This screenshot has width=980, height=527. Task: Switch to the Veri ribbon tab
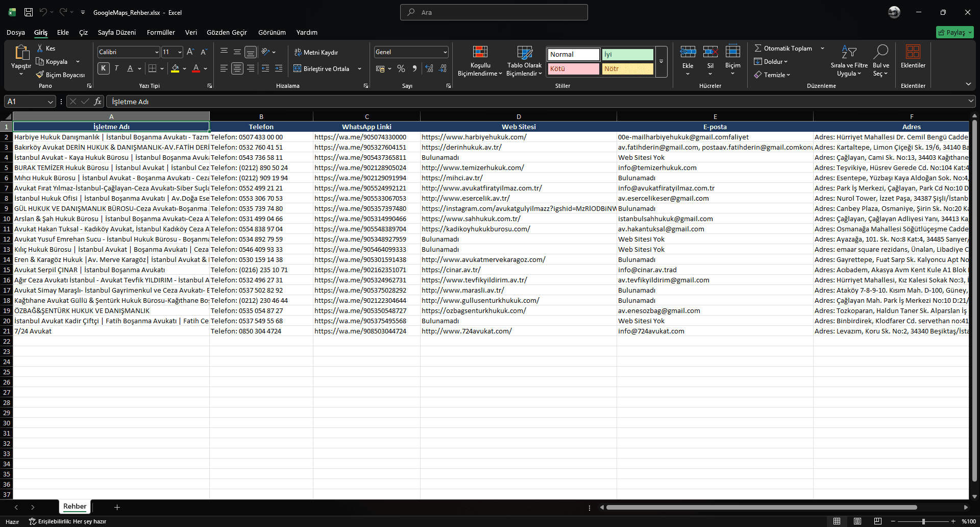point(191,32)
